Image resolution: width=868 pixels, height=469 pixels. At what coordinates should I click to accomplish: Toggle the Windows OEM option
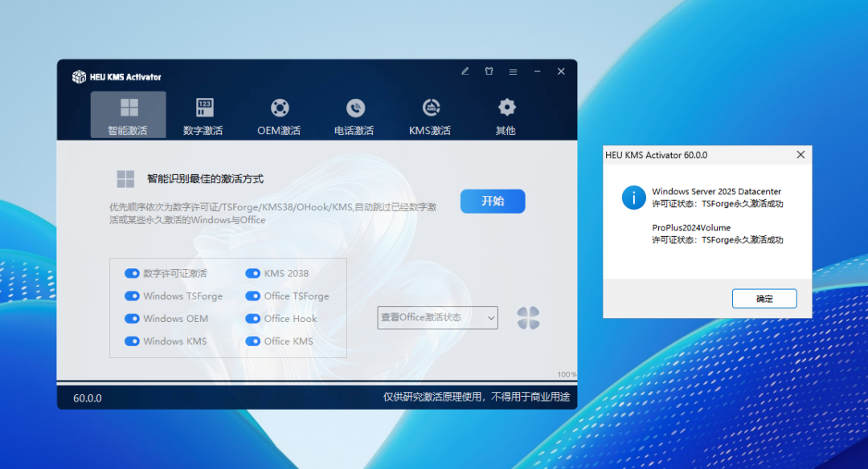coord(133,318)
